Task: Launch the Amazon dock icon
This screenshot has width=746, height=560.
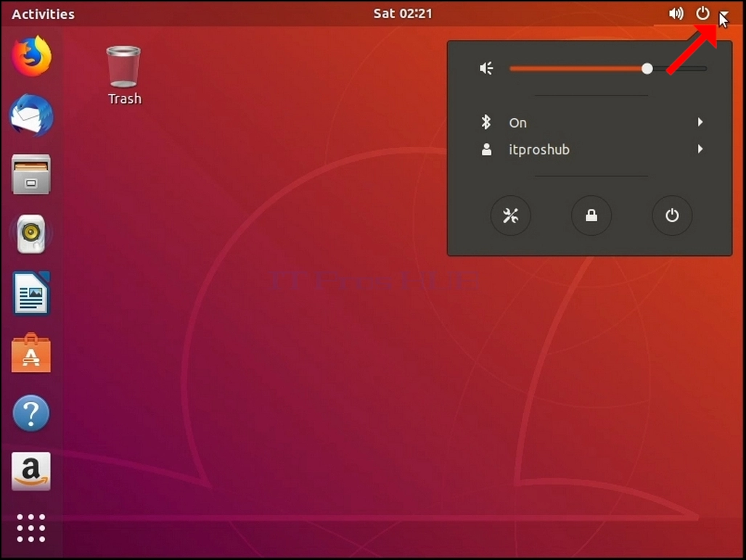Action: coord(31,471)
